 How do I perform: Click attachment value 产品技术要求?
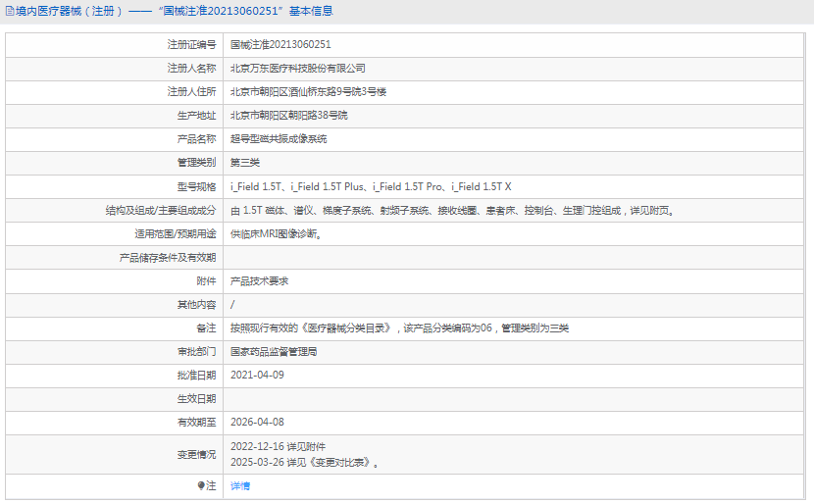pos(260,280)
